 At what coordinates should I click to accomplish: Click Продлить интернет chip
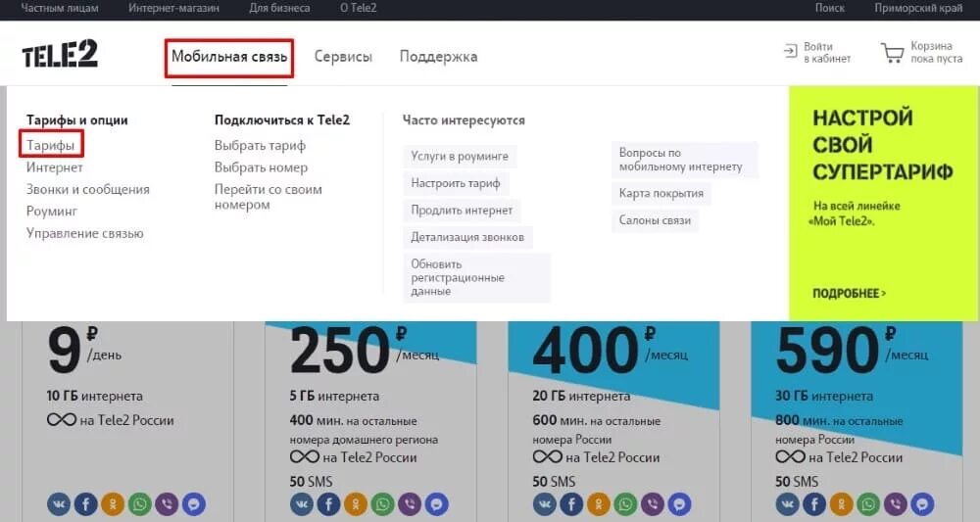click(462, 210)
